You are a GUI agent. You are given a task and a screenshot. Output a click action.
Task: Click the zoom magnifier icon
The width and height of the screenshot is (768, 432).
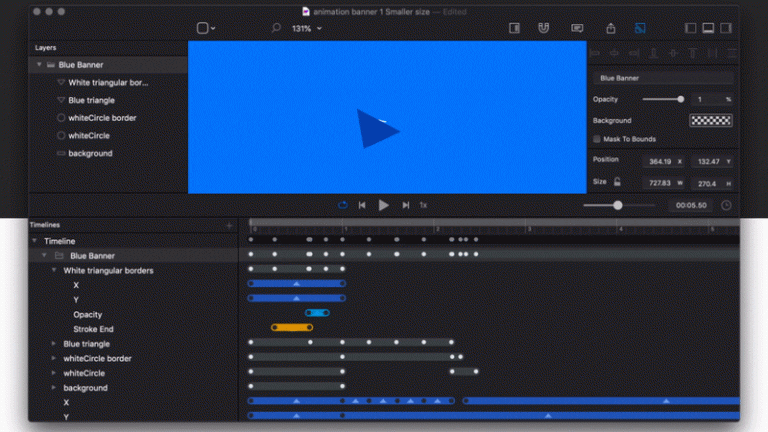(276, 28)
